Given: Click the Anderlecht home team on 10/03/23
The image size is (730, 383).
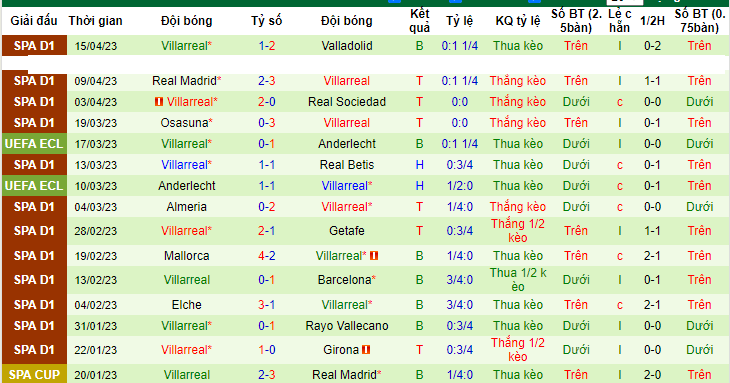Looking at the screenshot, I should (187, 186).
